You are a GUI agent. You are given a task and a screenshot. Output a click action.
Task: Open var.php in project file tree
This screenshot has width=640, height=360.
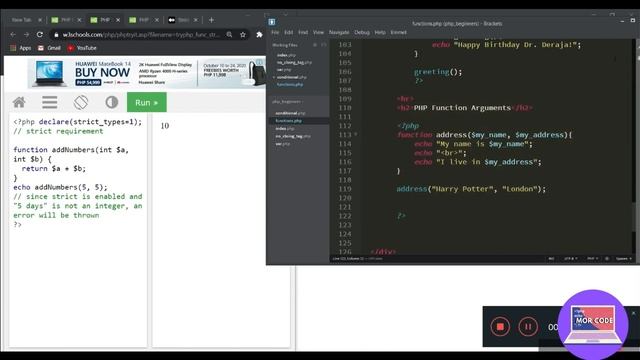pyautogui.click(x=282, y=144)
